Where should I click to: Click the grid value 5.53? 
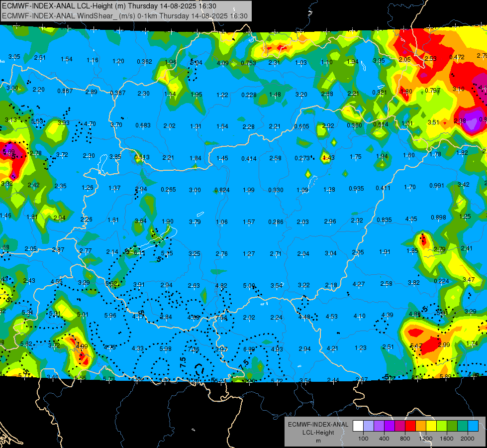point(37,121)
